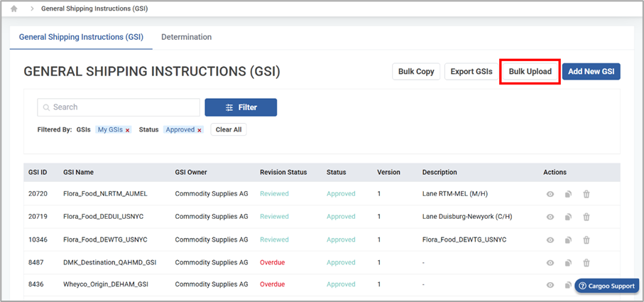Switch to the Determination tab
Screen dimensions: 644x302
click(x=187, y=37)
